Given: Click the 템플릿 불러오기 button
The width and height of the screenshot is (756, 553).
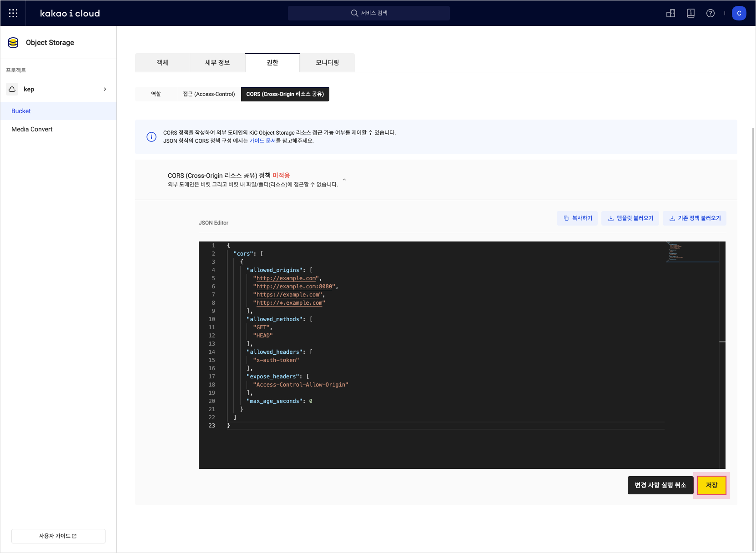Looking at the screenshot, I should tap(630, 218).
